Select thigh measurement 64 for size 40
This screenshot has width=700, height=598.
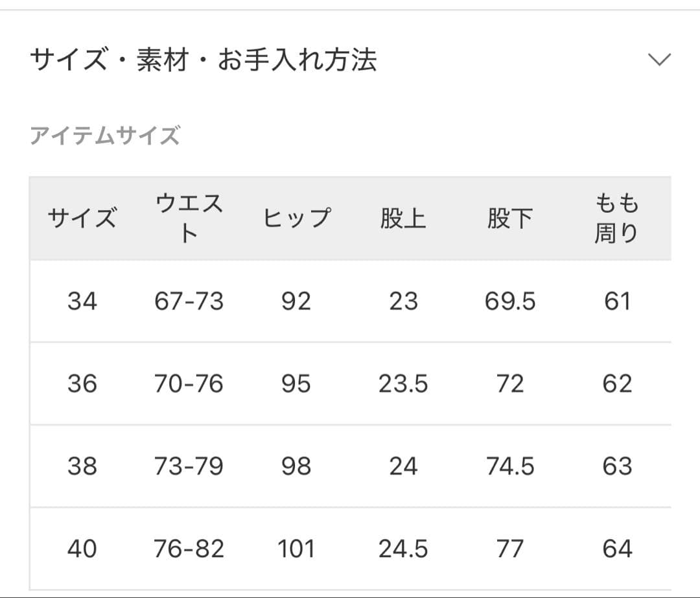(617, 548)
